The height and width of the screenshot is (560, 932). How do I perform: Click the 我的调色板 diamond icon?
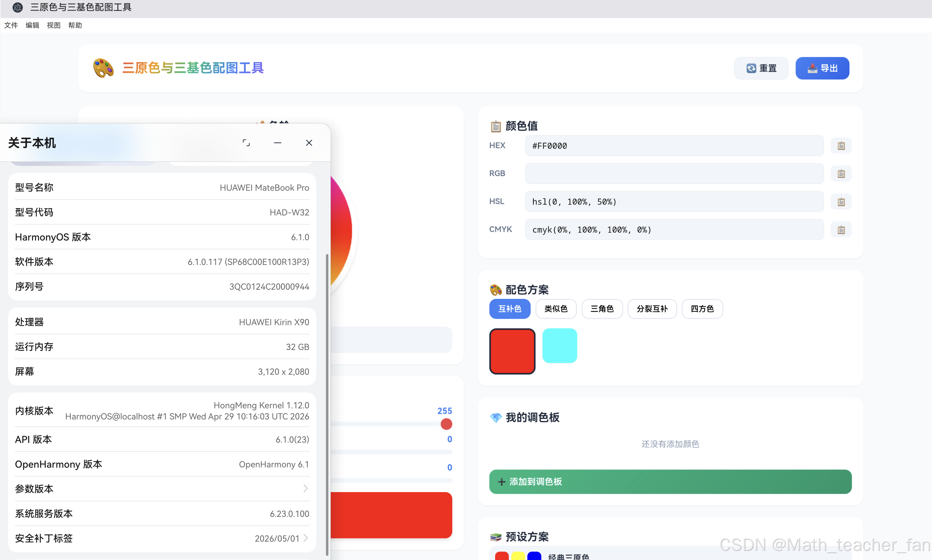(495, 418)
